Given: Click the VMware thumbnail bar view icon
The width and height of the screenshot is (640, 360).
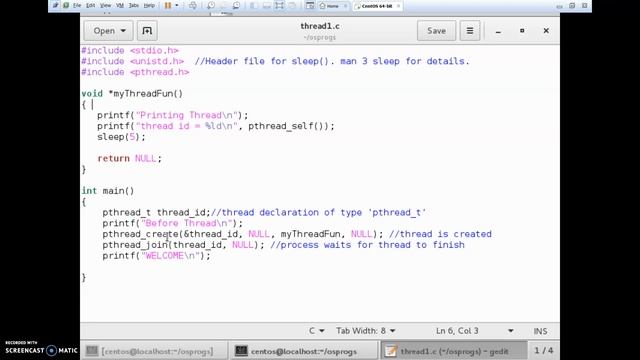Looking at the screenshot, I should pyautogui.click(x=310, y=6).
